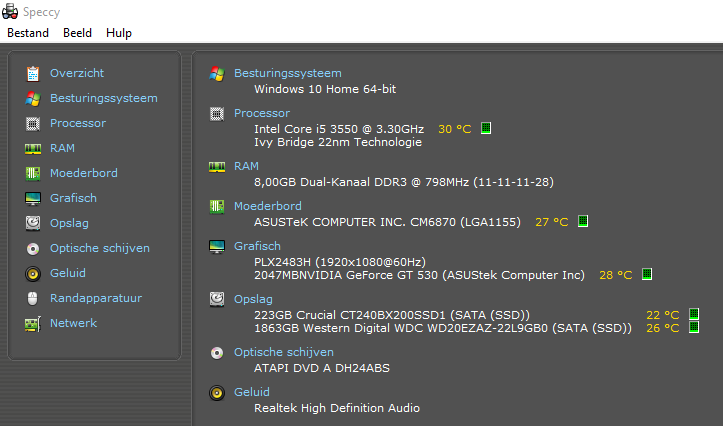This screenshot has height=426, width=723.
Task: Click the Optische schijven disc icon in sidebar
Action: click(33, 248)
